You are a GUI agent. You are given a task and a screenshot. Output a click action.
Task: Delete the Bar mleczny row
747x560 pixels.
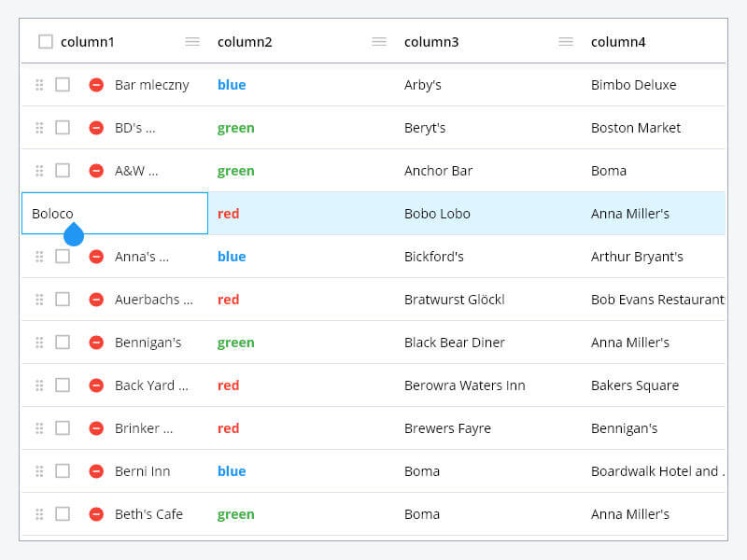point(95,84)
